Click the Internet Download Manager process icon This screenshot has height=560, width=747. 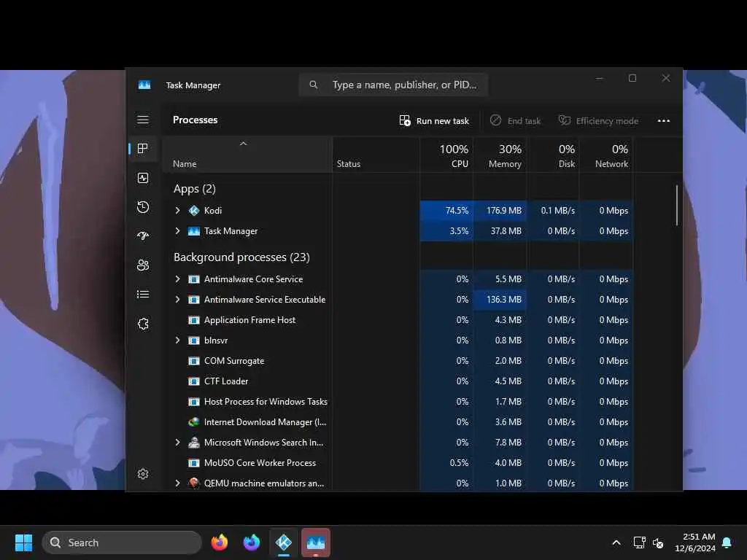[x=194, y=422]
